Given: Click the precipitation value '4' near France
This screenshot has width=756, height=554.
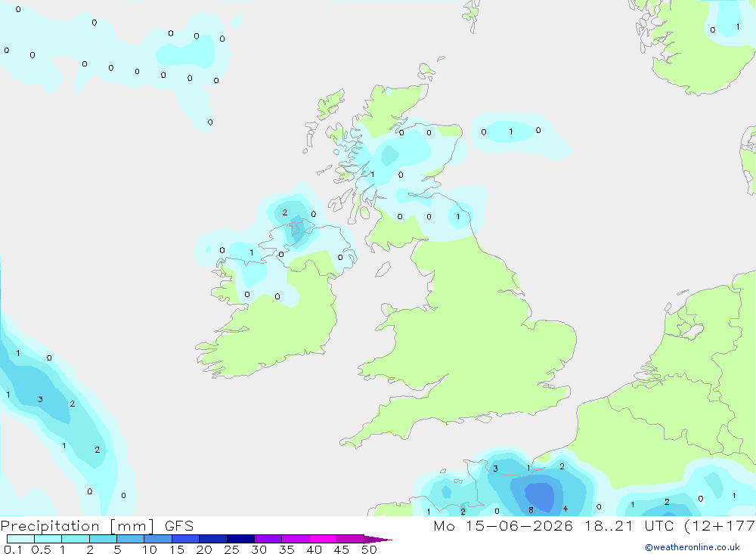Looking at the screenshot, I should (565, 509).
